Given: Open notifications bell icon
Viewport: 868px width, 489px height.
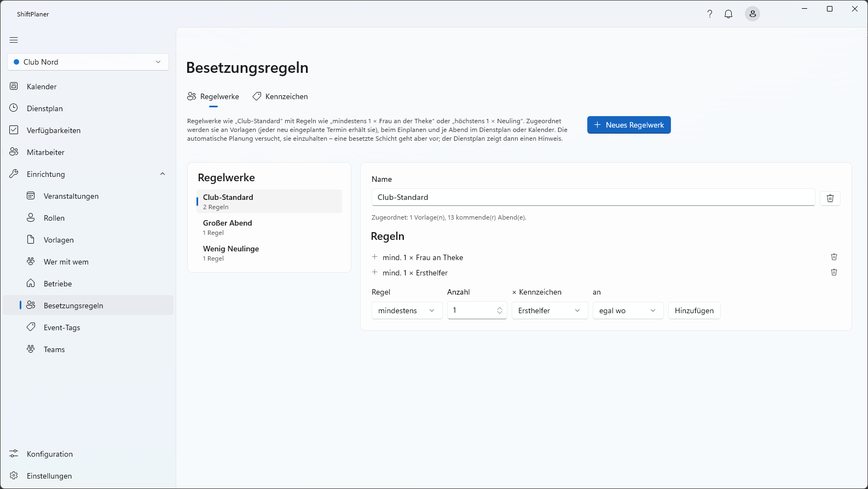Looking at the screenshot, I should point(728,14).
